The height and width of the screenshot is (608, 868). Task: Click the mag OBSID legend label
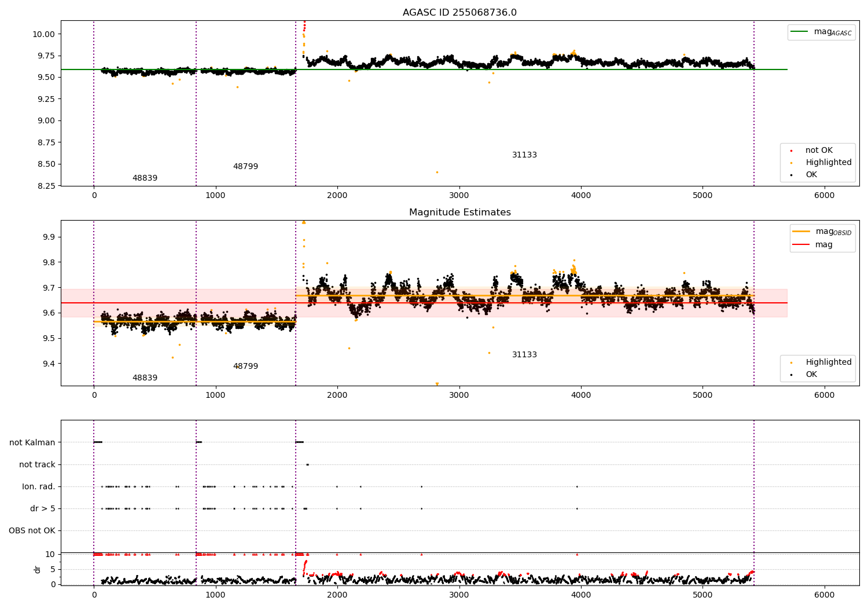[x=834, y=232]
